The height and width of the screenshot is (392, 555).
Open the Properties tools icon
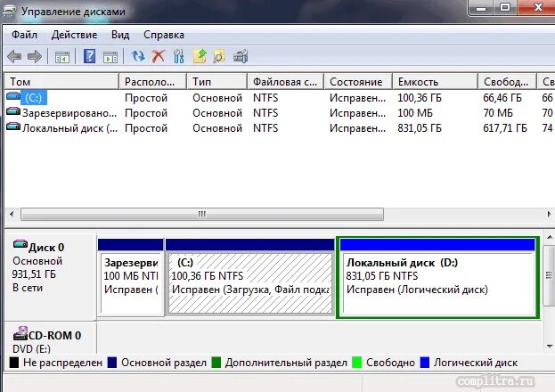coord(179,56)
